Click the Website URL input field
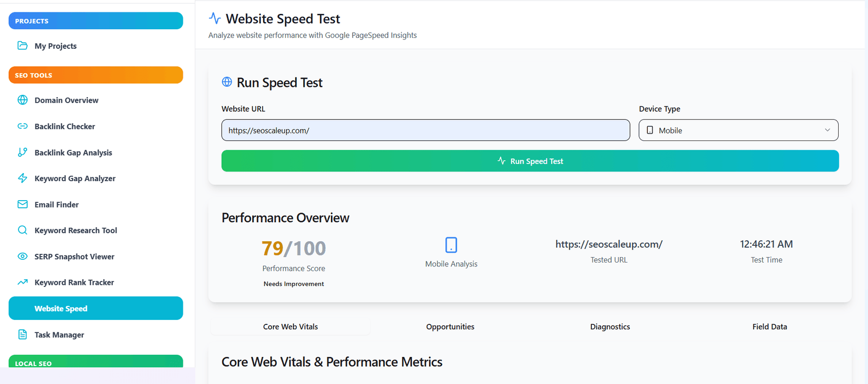 click(x=426, y=130)
